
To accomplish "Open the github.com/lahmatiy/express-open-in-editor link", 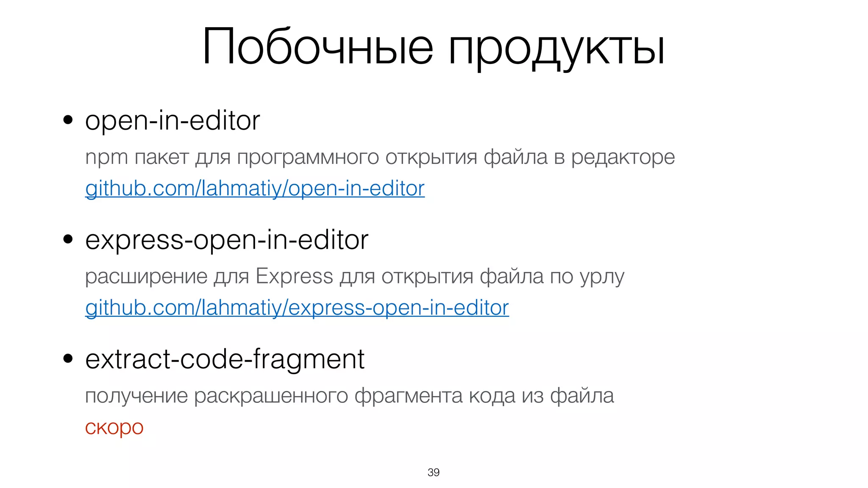I will coord(297,308).
